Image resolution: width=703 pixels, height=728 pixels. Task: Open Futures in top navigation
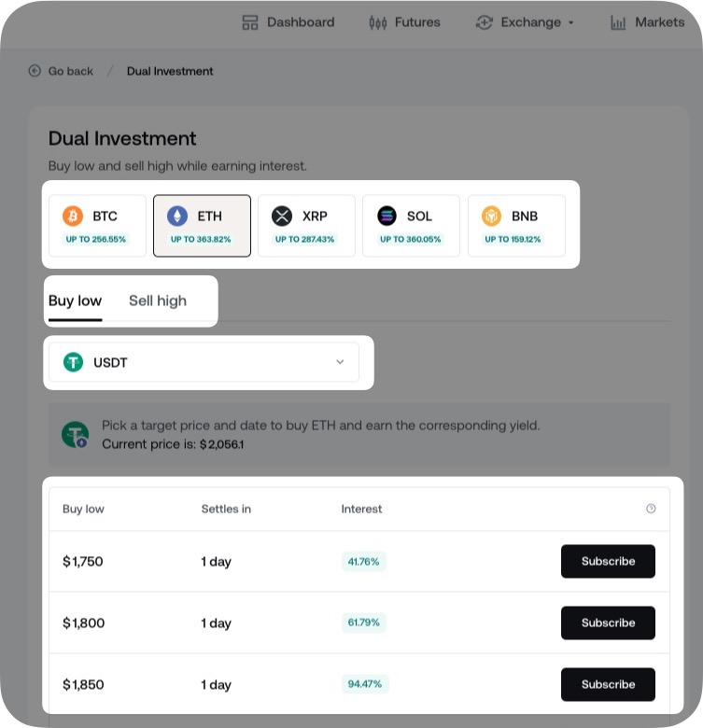(404, 22)
